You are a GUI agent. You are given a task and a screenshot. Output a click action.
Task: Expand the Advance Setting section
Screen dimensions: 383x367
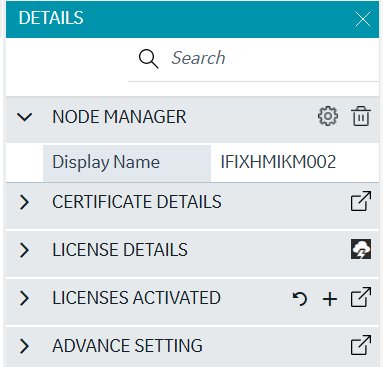[24, 346]
